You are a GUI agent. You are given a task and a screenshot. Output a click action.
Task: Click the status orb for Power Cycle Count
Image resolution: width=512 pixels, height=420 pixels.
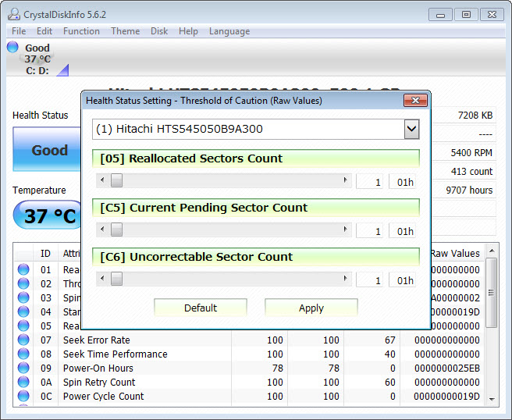23,396
